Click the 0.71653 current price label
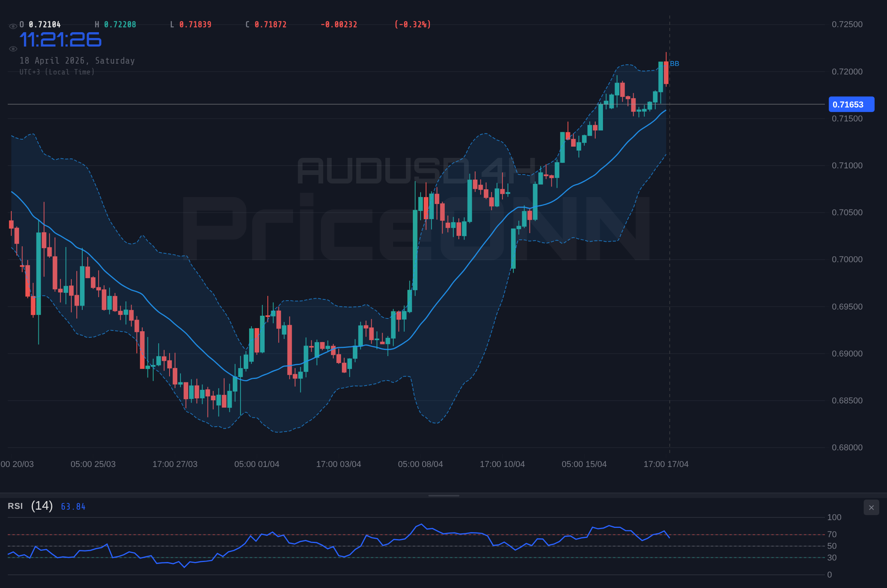The image size is (887, 588). point(851,104)
